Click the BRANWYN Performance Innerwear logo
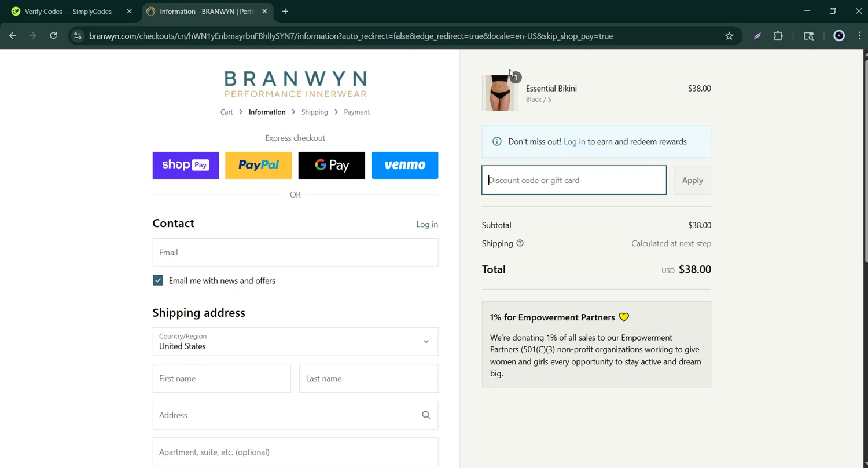The width and height of the screenshot is (868, 468). pos(295,84)
